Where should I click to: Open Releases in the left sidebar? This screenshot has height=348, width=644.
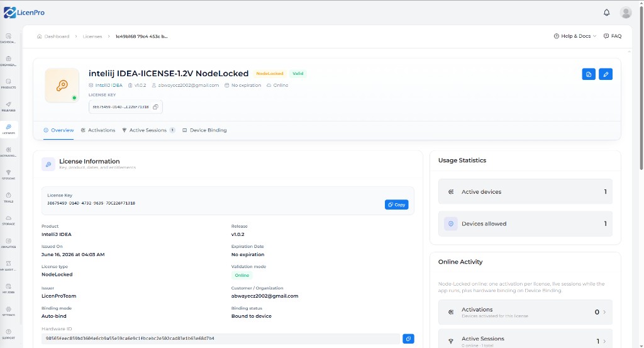point(8,107)
